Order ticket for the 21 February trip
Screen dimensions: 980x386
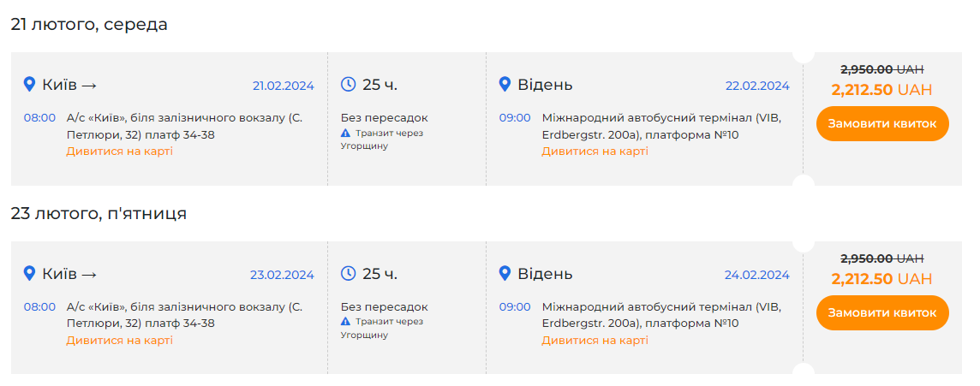[x=882, y=123]
